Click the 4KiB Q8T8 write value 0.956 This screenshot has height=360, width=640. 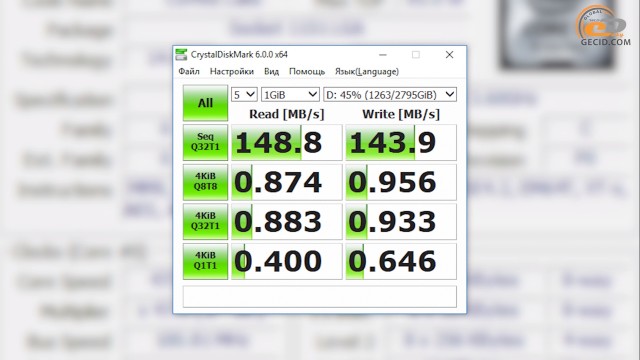(x=401, y=182)
